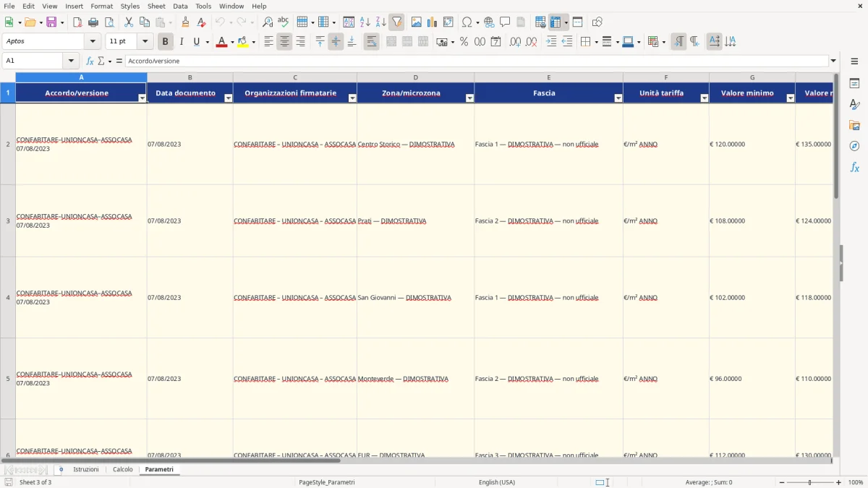The height and width of the screenshot is (488, 868).
Task: Toggle Bold formatting
Action: click(x=166, y=42)
